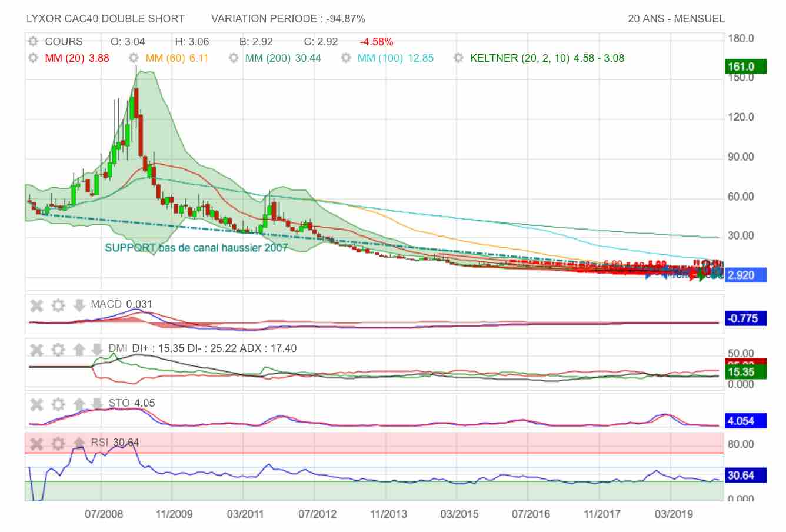The height and width of the screenshot is (532, 786).
Task: Open the MM (20) moving average settings gear
Action: pos(34,58)
